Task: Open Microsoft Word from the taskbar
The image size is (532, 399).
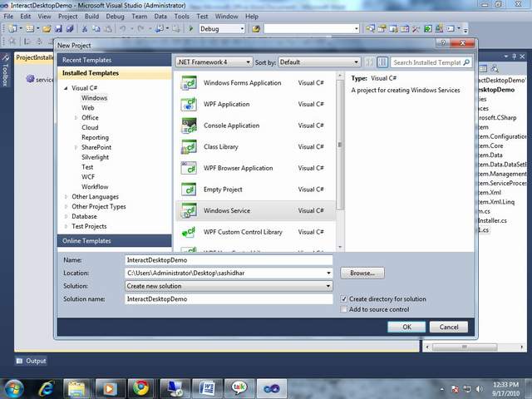Action: (207, 388)
